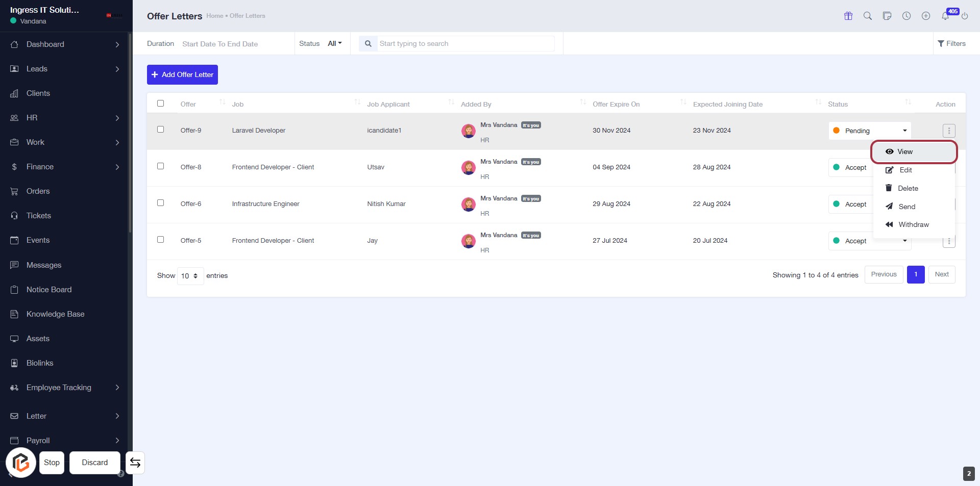This screenshot has width=980, height=486.
Task: Click the plus circle icon in header
Action: (925, 16)
